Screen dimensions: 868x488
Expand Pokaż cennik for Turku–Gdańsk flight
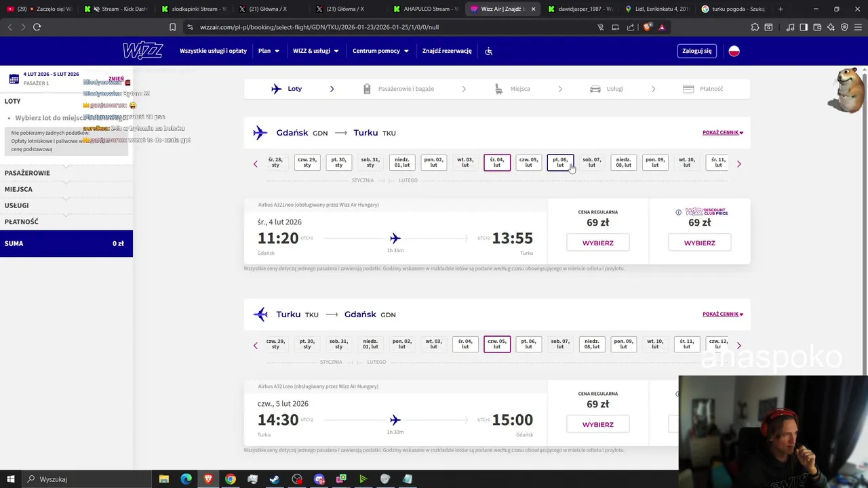[x=723, y=314]
